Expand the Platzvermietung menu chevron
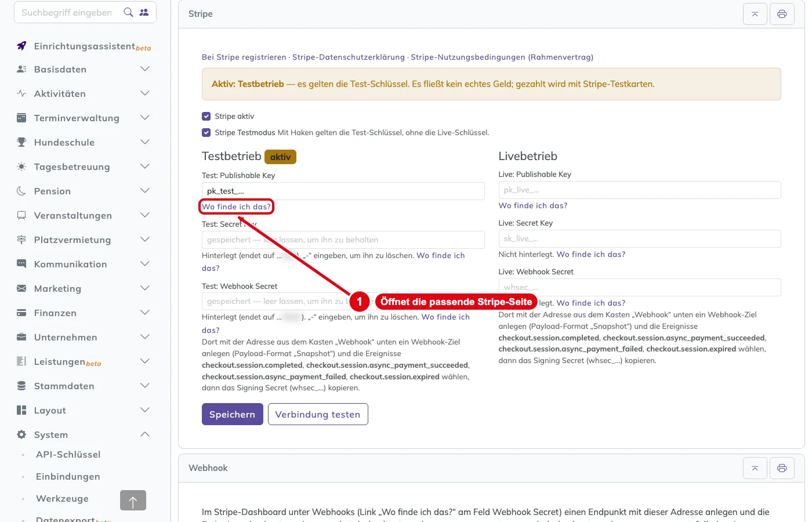 (x=145, y=240)
